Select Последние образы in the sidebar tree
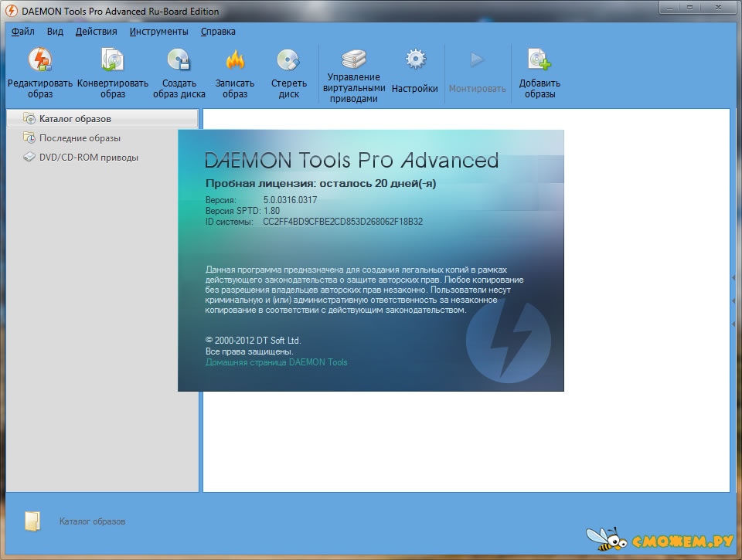This screenshot has height=560, width=742. [x=80, y=138]
